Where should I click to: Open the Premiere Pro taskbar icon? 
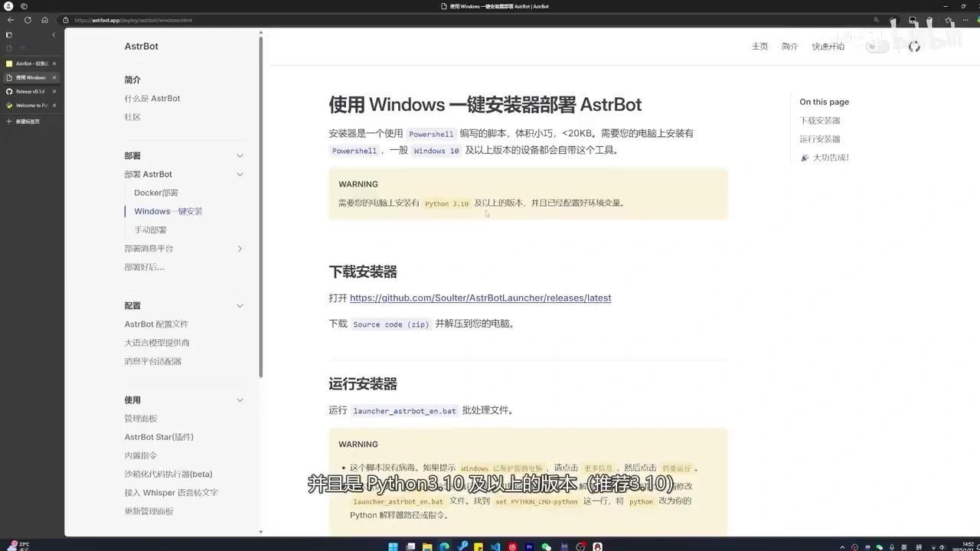pyautogui.click(x=529, y=546)
